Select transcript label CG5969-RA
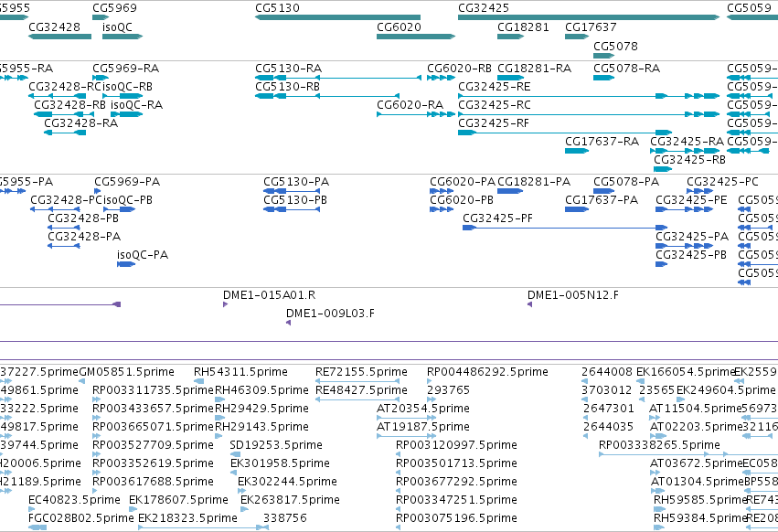778x532 pixels. pos(125,69)
